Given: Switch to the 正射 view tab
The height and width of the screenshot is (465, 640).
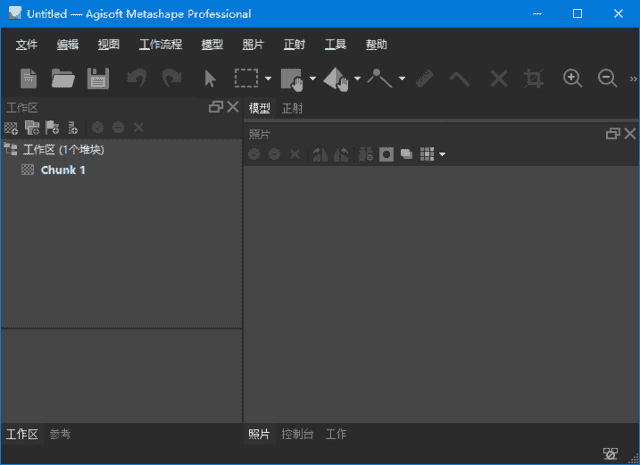Looking at the screenshot, I should pos(292,108).
